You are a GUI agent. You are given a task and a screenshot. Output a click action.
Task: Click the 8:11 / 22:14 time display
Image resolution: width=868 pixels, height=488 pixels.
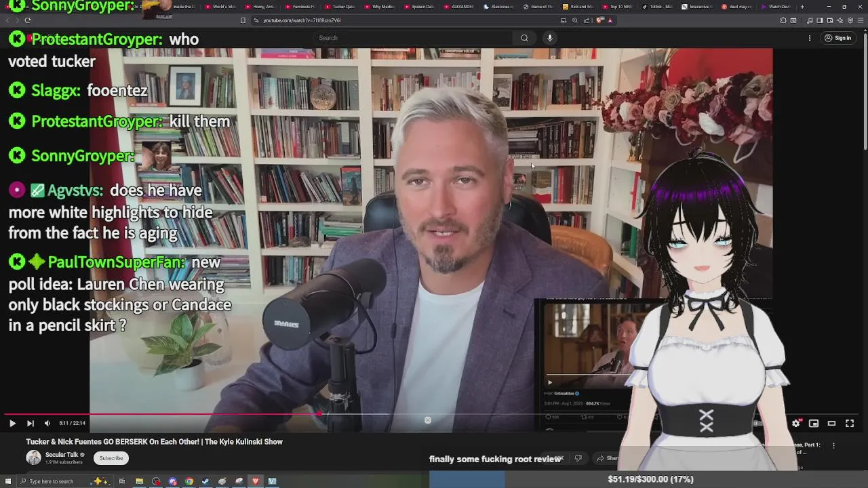pyautogui.click(x=72, y=423)
